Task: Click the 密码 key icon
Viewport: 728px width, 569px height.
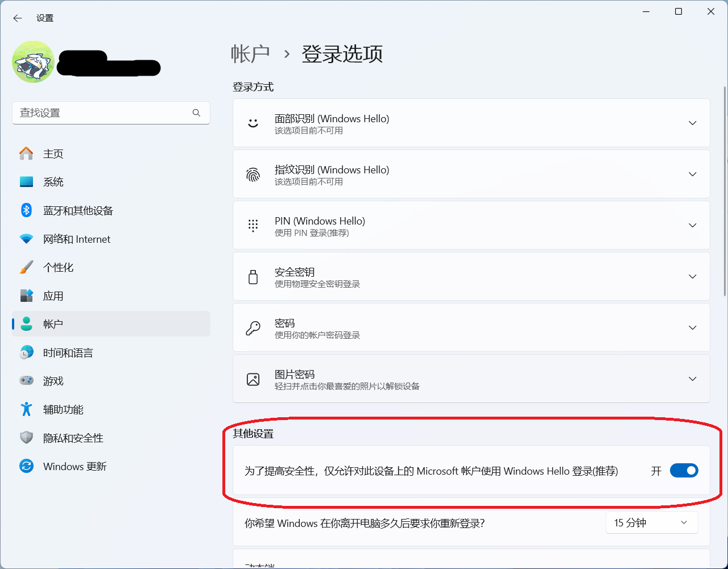Action: coord(253,327)
